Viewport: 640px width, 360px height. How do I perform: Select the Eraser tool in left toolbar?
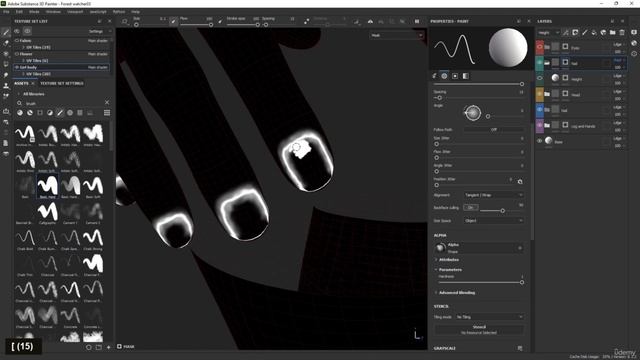tap(6, 43)
